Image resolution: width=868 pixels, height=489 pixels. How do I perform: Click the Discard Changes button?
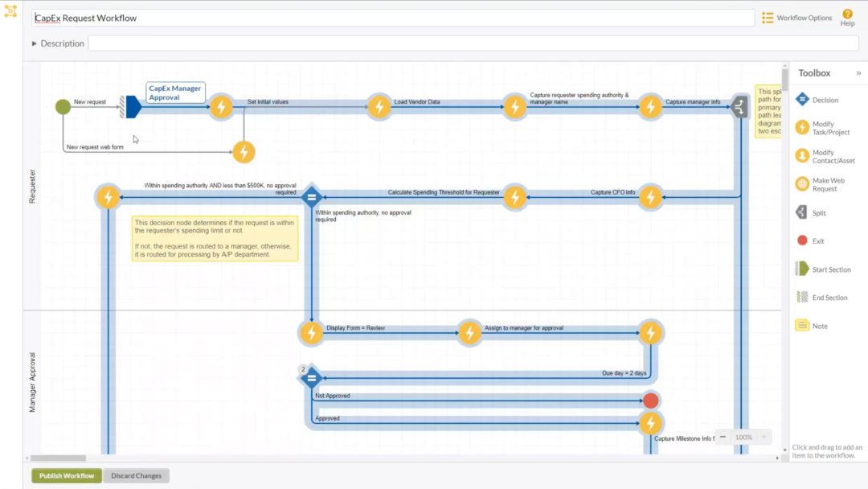(x=137, y=475)
